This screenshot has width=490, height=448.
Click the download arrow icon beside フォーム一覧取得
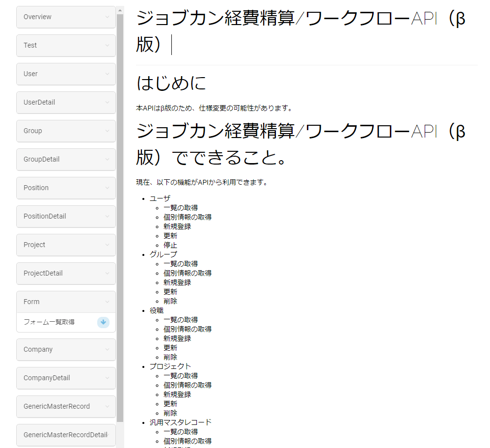click(103, 322)
